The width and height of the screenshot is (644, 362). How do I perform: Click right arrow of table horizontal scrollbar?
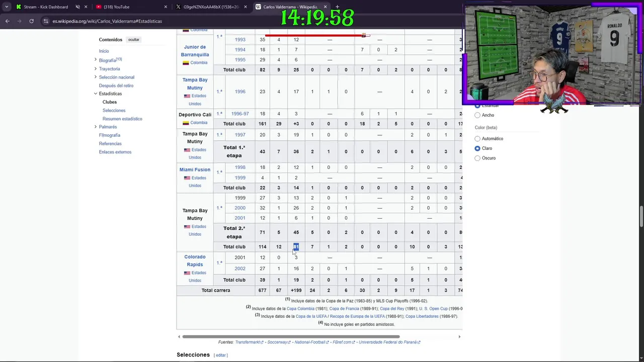pos(459,337)
